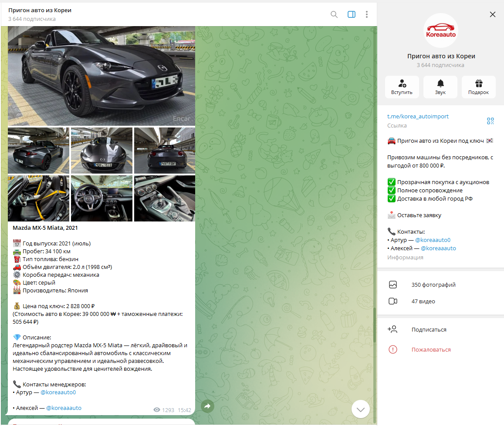Click the header 3 644 подписчика count

(x=32, y=19)
